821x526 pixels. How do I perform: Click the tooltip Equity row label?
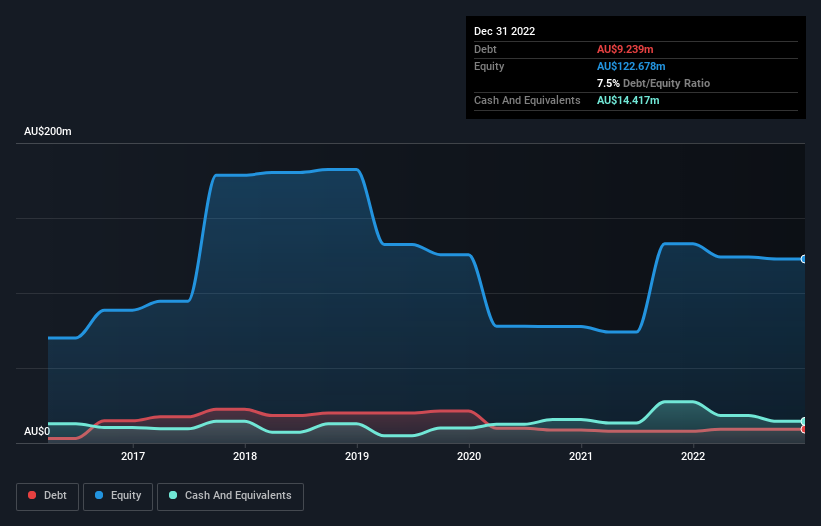(x=489, y=66)
